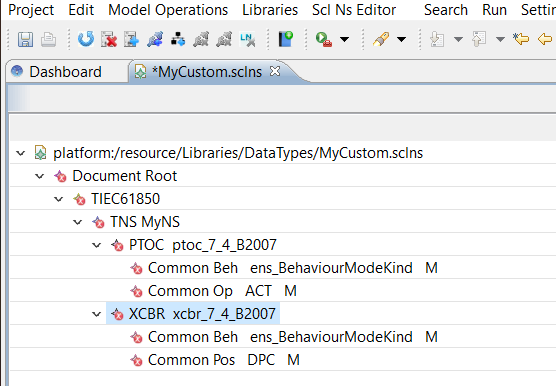Click the blue book with green dot icon
556x386 pixels.
point(285,39)
